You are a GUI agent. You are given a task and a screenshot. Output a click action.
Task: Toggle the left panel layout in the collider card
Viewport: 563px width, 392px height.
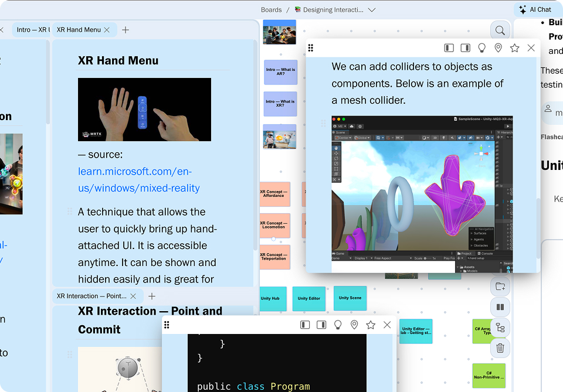tap(449, 48)
